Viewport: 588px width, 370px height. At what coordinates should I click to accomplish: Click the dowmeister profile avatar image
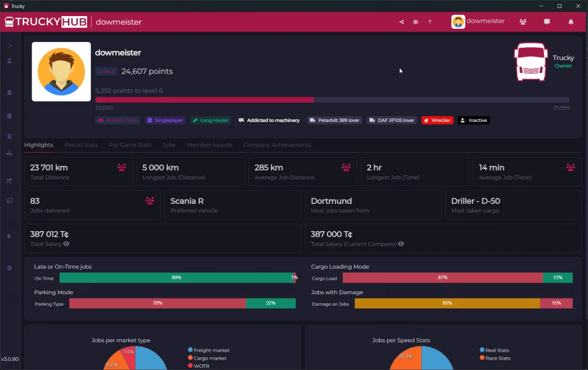tap(61, 71)
